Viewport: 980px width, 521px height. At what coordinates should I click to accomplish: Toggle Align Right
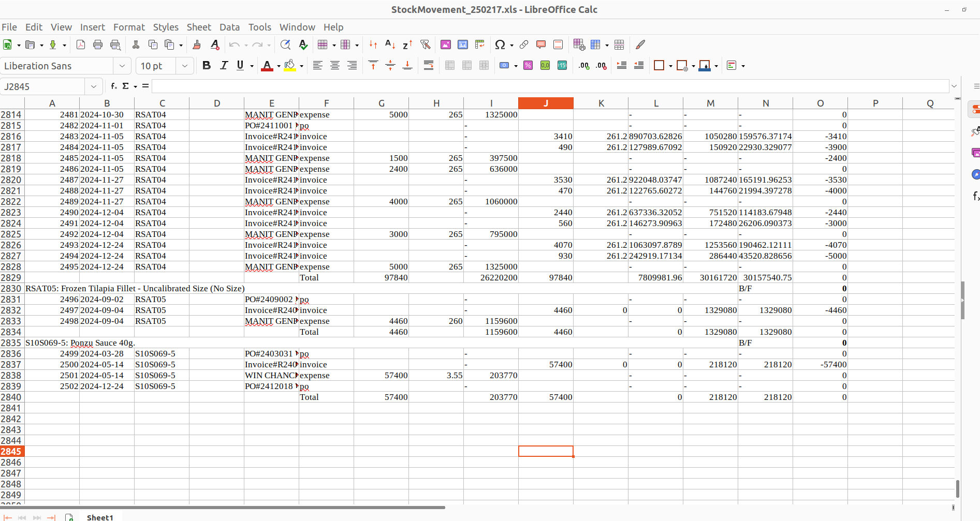(x=352, y=66)
